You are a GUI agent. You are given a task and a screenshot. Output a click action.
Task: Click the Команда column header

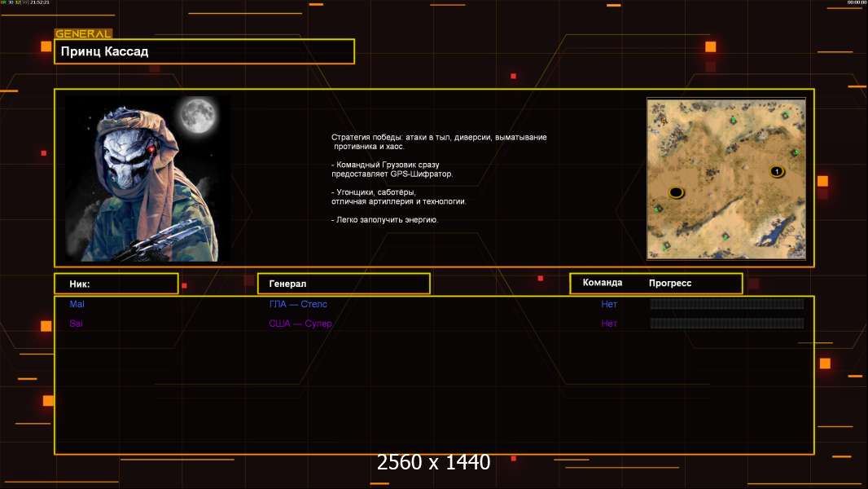603,283
